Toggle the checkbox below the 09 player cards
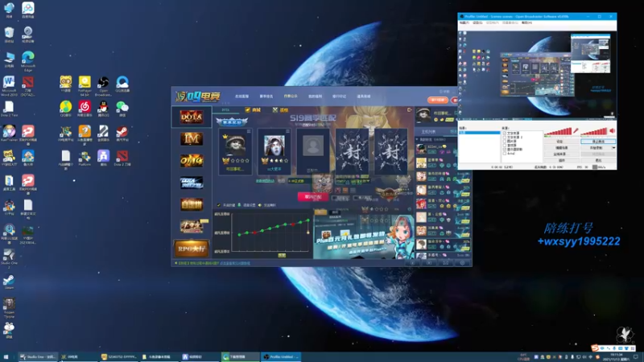The width and height of the screenshot is (644, 362). click(219, 205)
